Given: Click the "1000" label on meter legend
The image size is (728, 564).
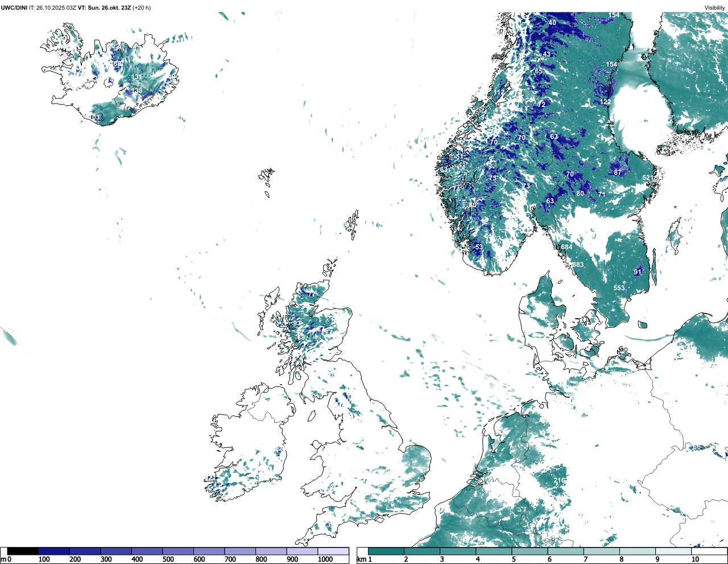Looking at the screenshot, I should [325, 559].
